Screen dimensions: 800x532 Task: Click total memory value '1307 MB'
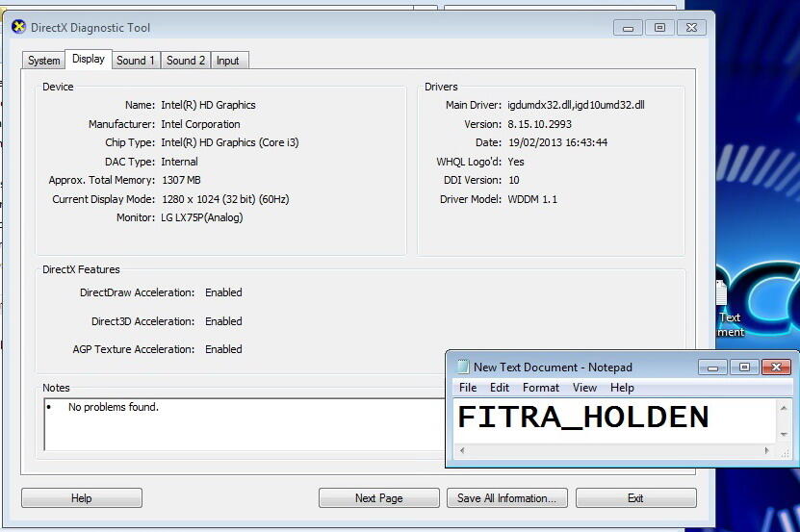(181, 180)
